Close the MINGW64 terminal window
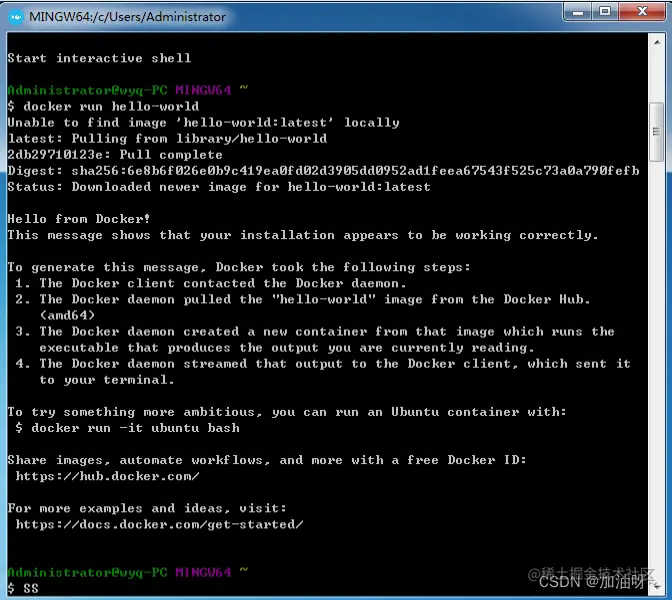The height and width of the screenshot is (600, 672). 642,12
